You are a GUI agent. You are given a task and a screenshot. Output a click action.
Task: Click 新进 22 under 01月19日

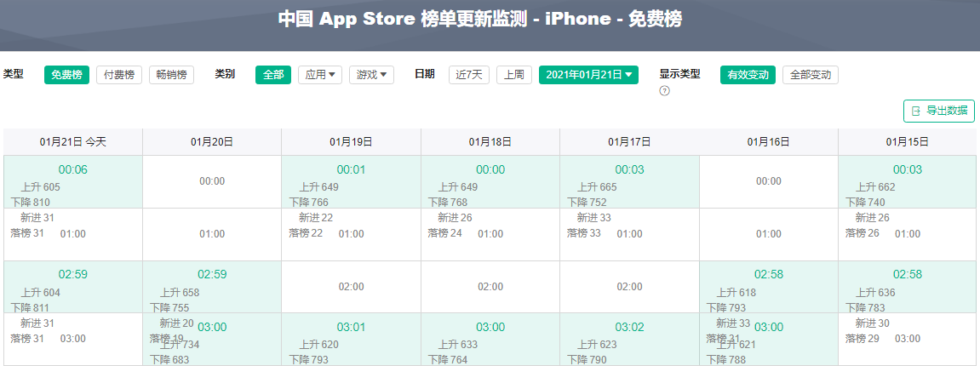pos(316,218)
